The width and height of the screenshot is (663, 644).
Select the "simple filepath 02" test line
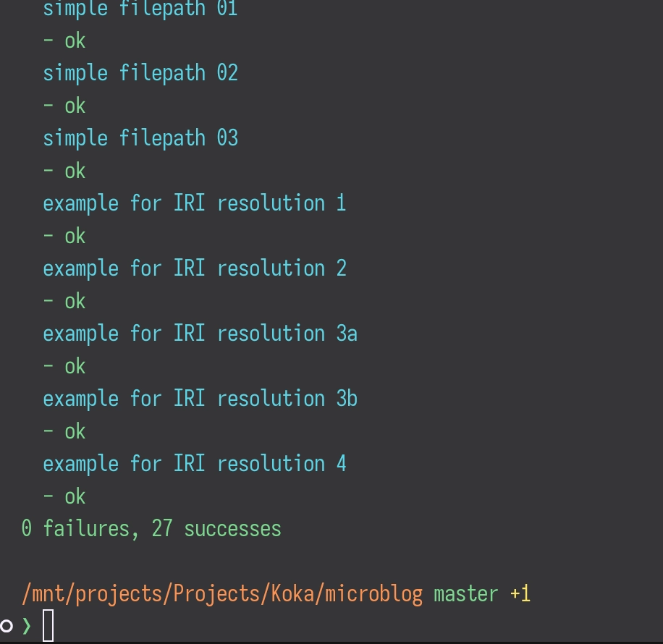coord(140,73)
